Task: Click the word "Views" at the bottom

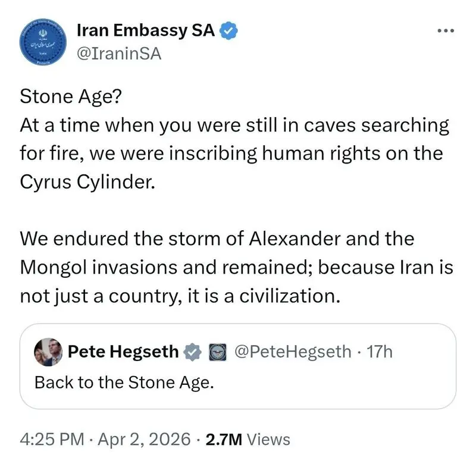Action: coord(268,439)
